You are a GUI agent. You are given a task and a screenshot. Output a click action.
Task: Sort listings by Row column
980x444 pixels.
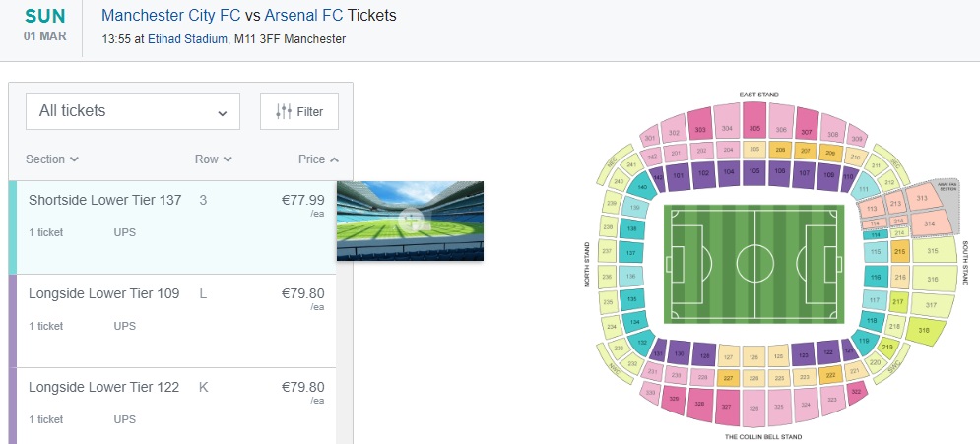(213, 159)
